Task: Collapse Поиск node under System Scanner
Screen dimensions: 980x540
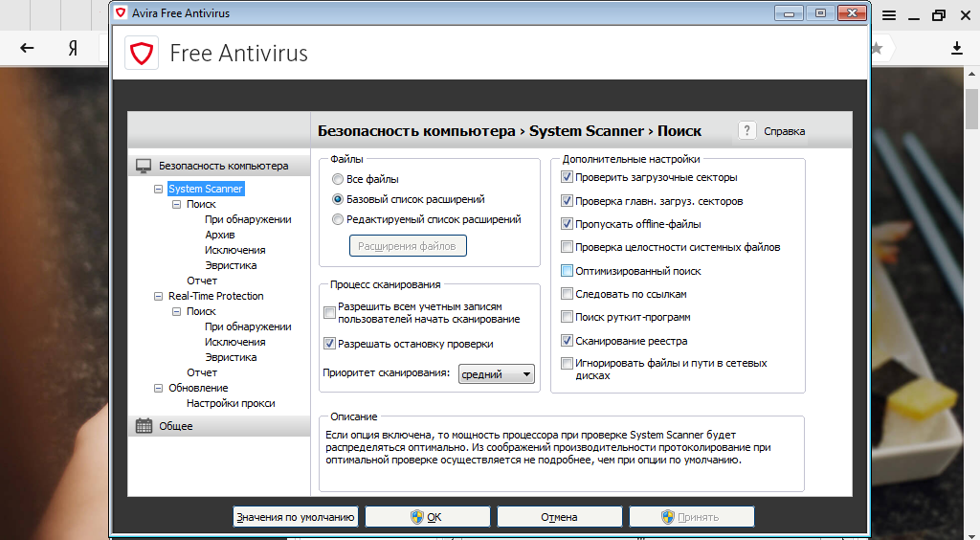Action: click(176, 204)
